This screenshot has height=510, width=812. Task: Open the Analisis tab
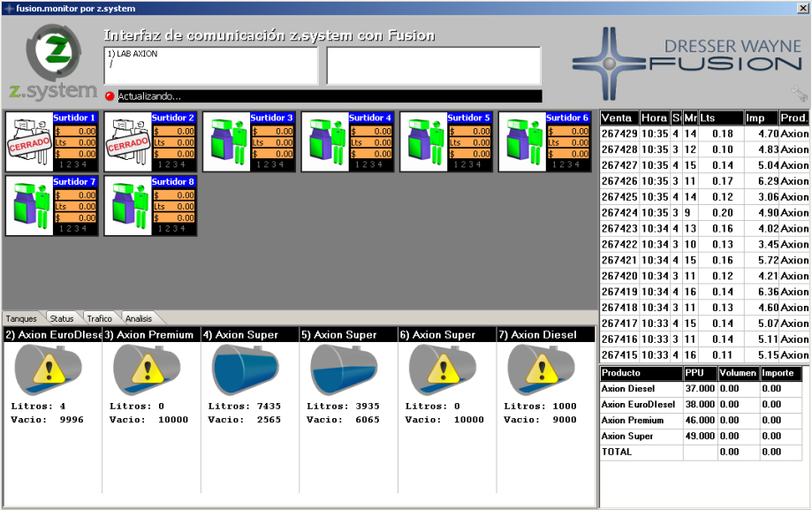point(139,318)
